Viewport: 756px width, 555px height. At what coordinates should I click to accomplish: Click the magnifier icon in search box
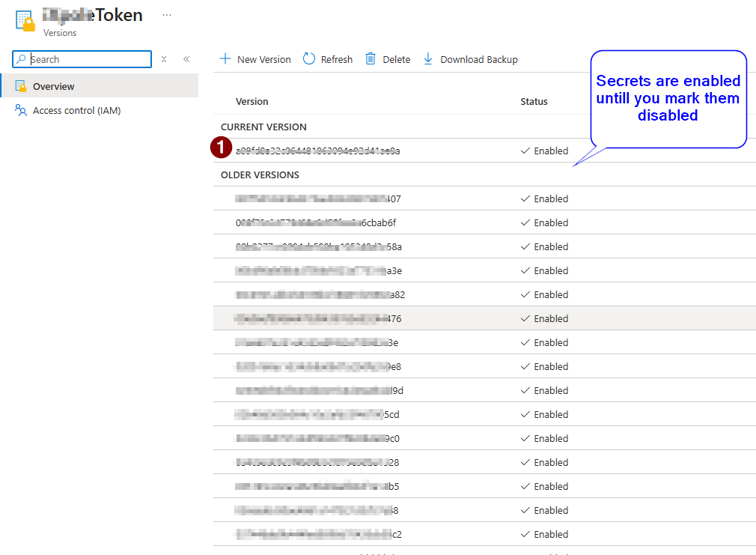22,59
